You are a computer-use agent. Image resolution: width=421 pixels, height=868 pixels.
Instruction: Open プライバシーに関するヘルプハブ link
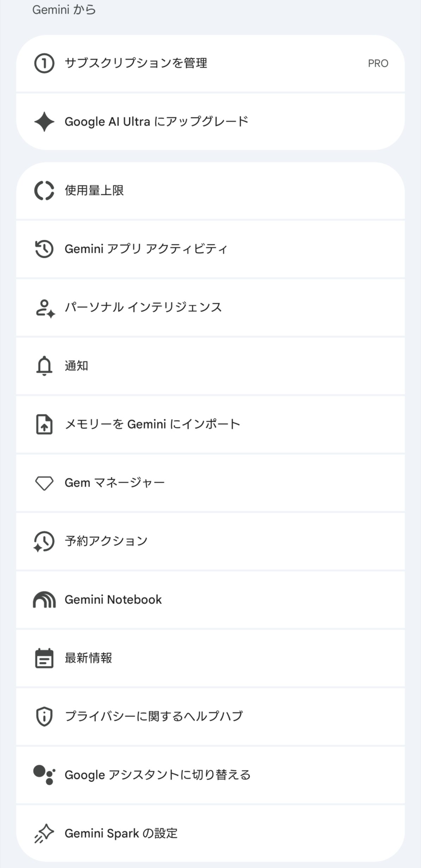click(210, 716)
